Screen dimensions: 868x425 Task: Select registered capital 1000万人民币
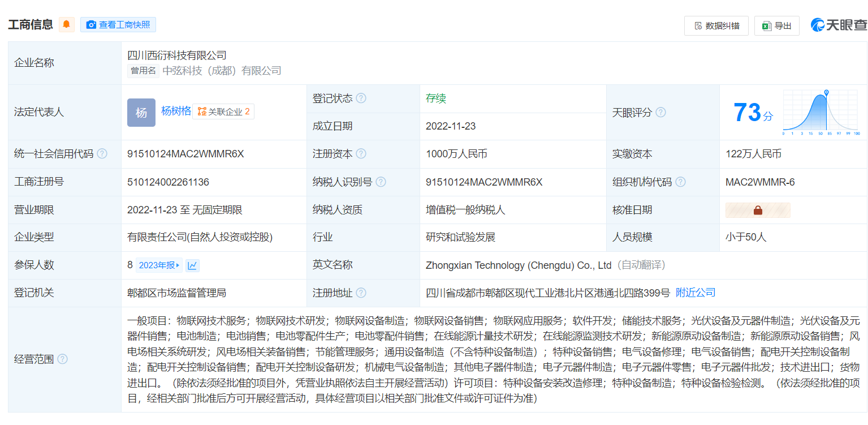456,154
